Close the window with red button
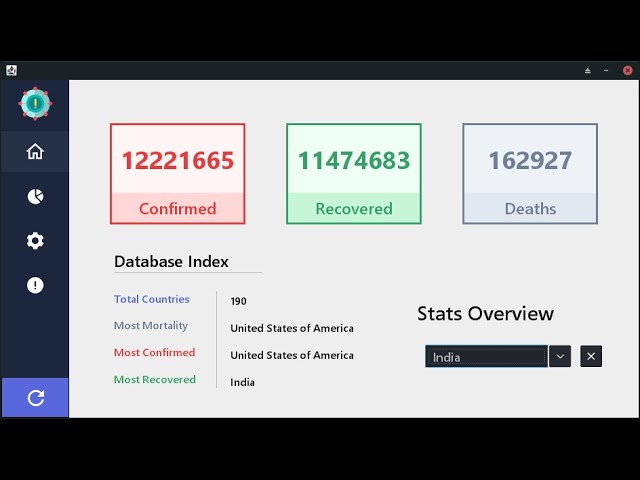 tap(628, 71)
